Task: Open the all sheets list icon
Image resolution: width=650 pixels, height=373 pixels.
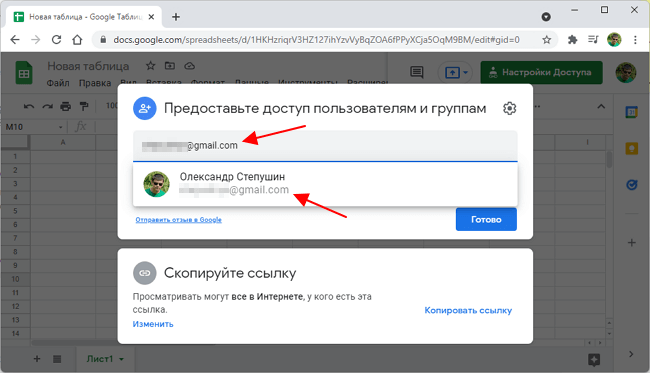Action: click(57, 359)
